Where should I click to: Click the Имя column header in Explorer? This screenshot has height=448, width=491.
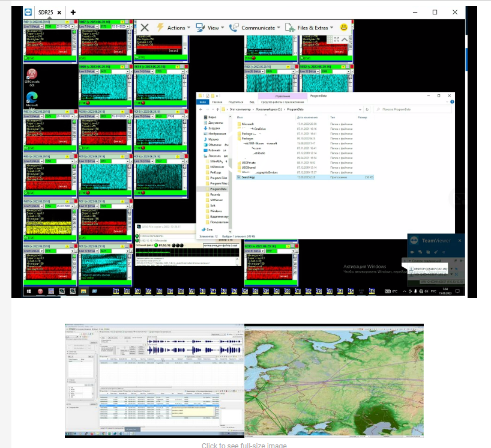coord(240,118)
